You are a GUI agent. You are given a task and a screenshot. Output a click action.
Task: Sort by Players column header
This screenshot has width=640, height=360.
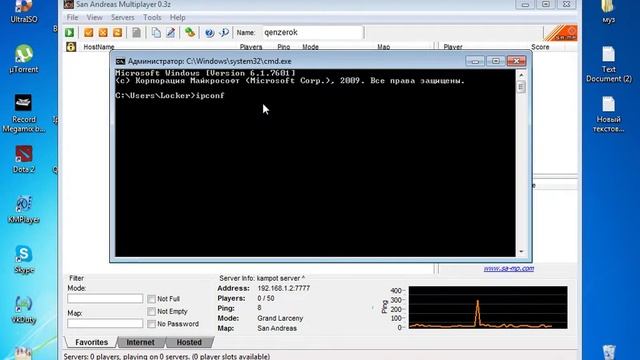(251, 47)
